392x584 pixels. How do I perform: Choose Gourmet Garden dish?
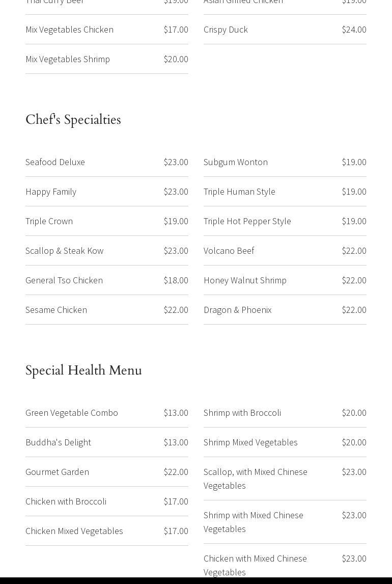(58, 472)
